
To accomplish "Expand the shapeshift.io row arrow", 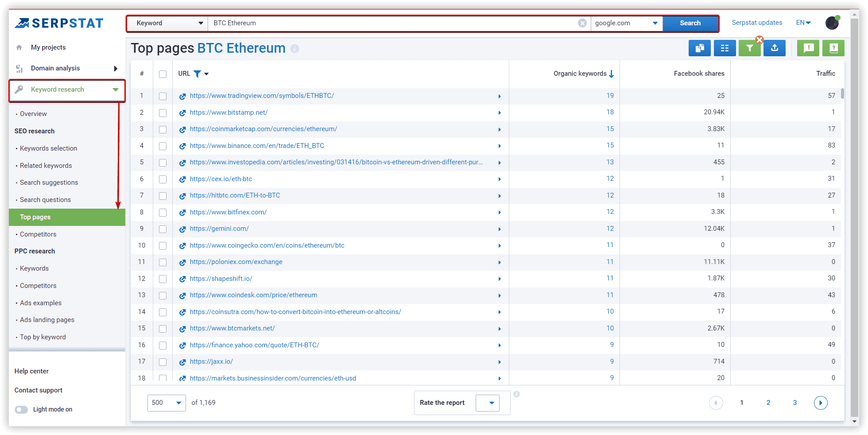I will click(x=500, y=279).
